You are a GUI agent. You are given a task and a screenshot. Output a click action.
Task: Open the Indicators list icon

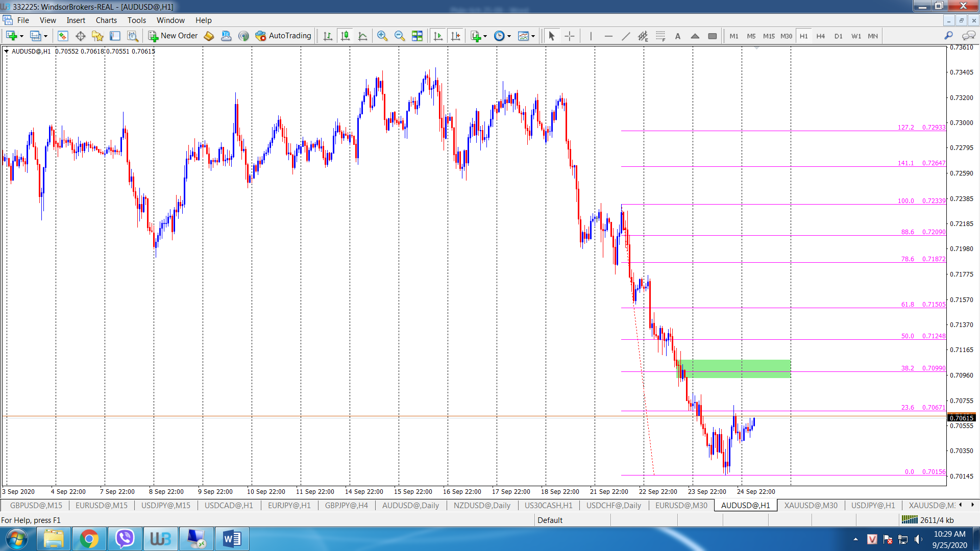475,36
